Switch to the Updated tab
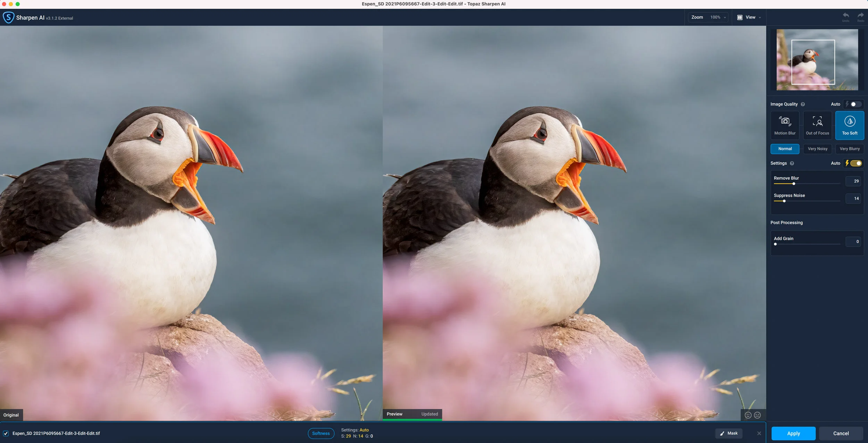This screenshot has height=443, width=868. [x=429, y=414]
